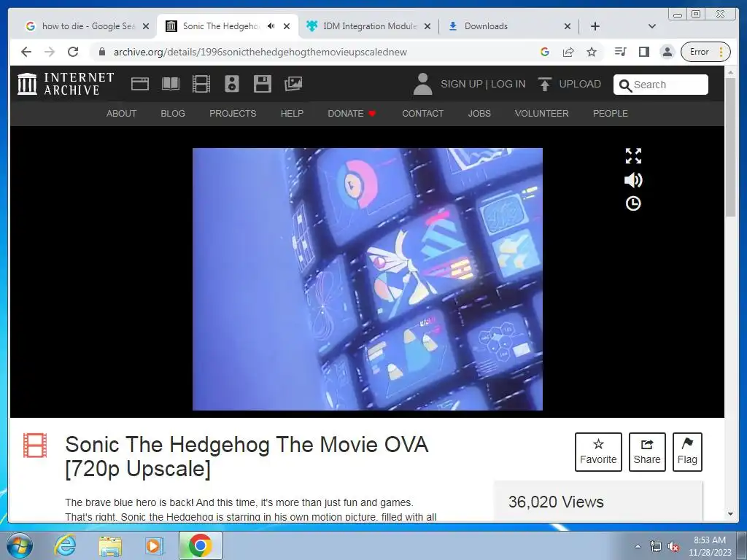747x560 pixels.
Task: Click the muted volume tray icon
Action: [673, 547]
